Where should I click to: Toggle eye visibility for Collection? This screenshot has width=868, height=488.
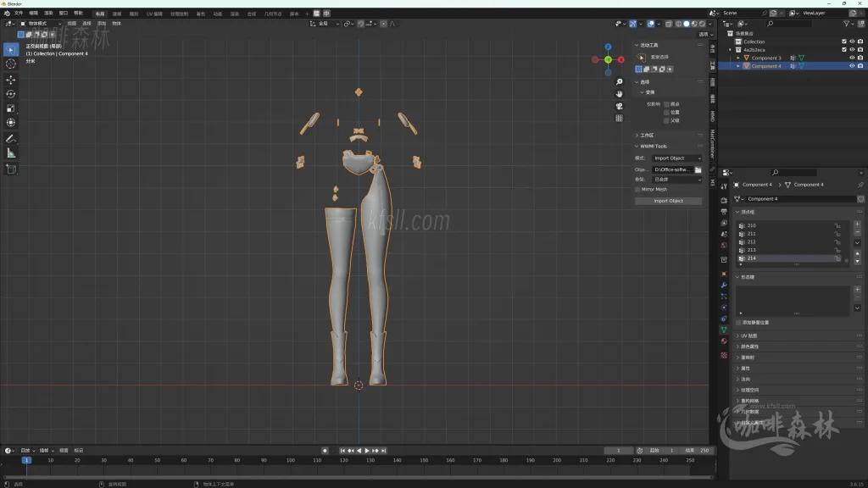pyautogui.click(x=852, y=42)
